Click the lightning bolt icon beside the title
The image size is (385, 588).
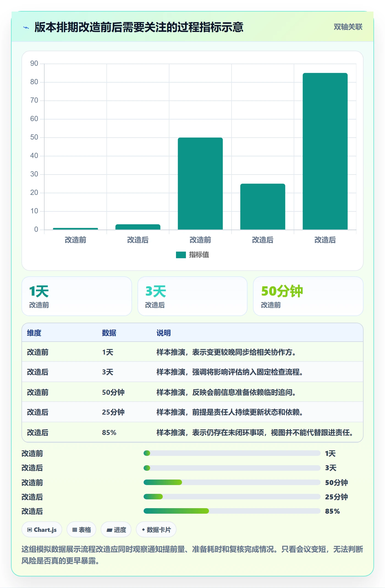click(x=26, y=28)
